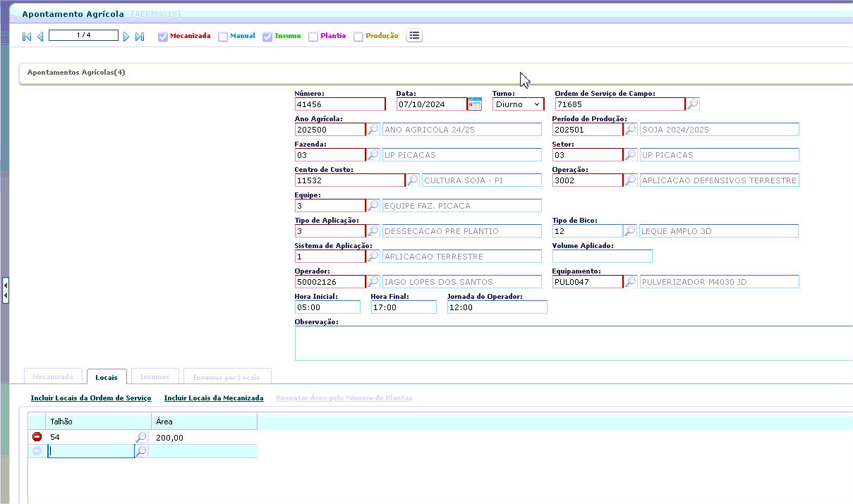Toggle the Plantio checkbox

(313, 37)
